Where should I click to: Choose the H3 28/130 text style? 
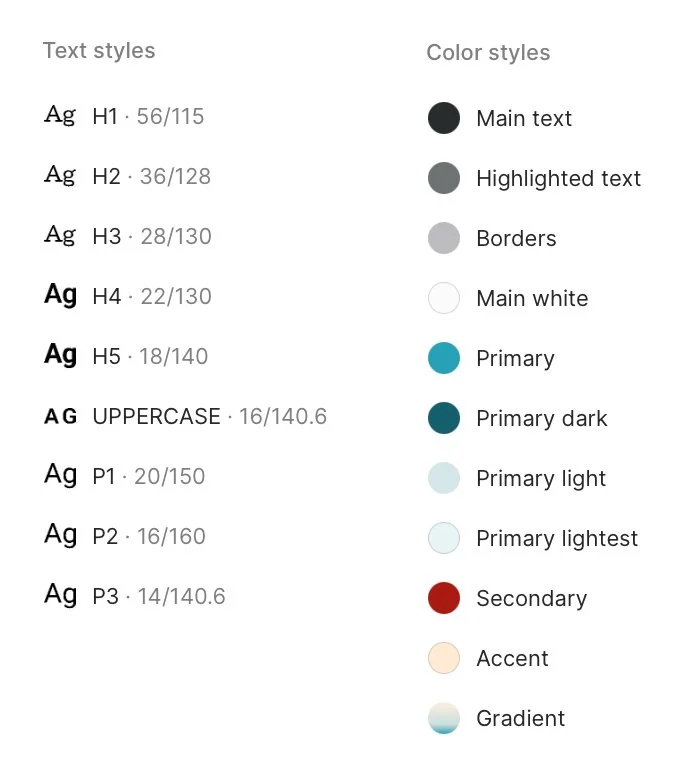[128, 236]
